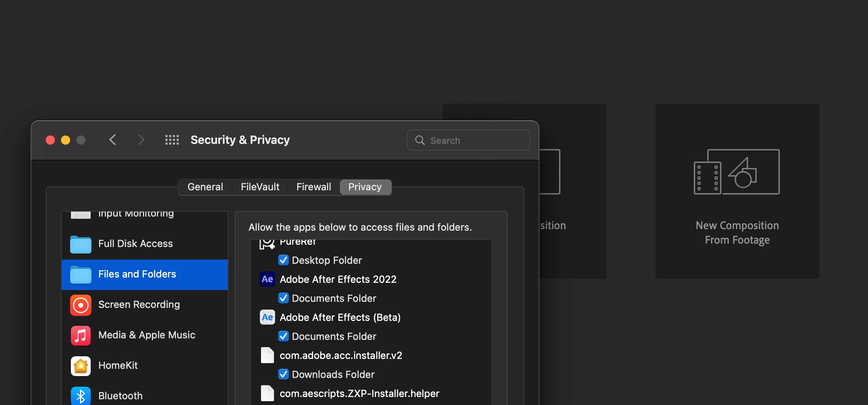Select the Privacy tab

[365, 187]
